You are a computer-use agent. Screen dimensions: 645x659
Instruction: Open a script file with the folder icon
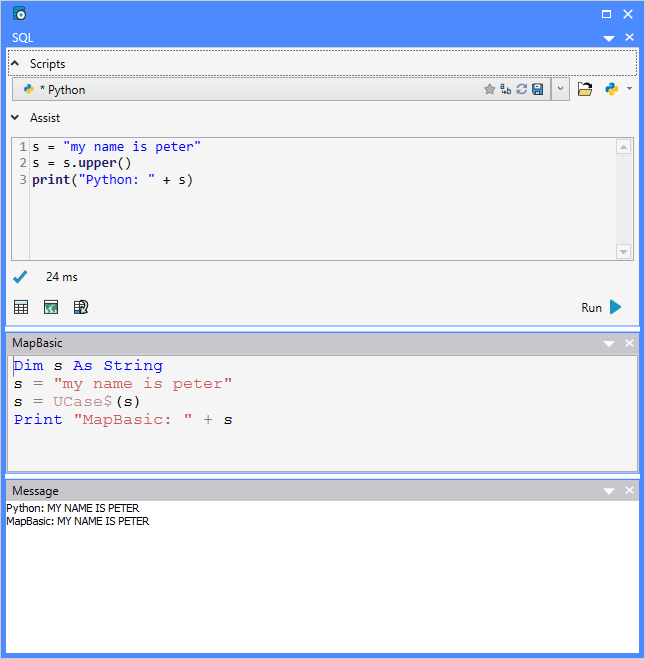point(584,89)
